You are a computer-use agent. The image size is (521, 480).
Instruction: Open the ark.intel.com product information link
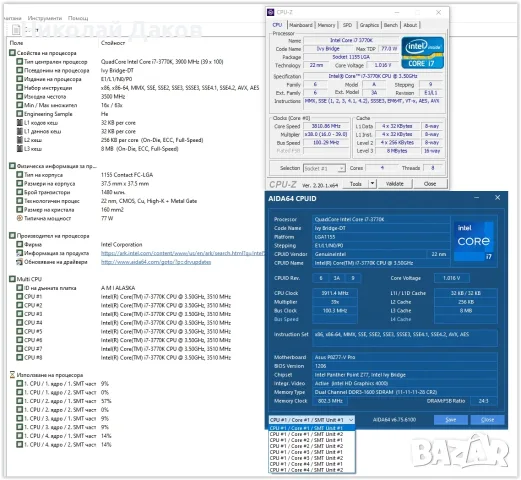point(183,253)
